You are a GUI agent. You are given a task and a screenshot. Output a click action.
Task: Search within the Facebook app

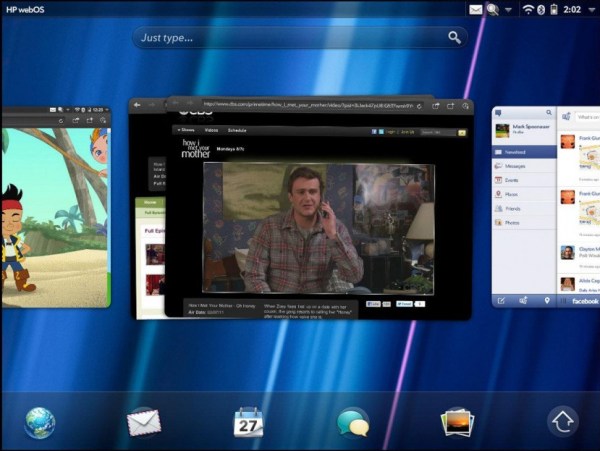pos(549,112)
